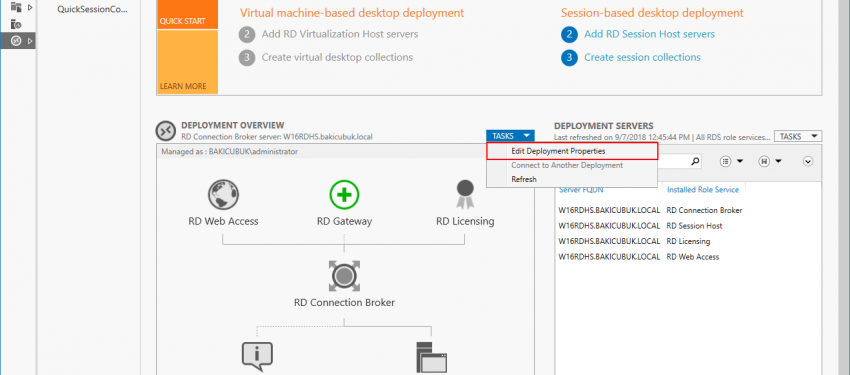Image resolution: width=850 pixels, height=375 pixels.
Task: Click the RD Connection Broker icon
Action: point(344,276)
